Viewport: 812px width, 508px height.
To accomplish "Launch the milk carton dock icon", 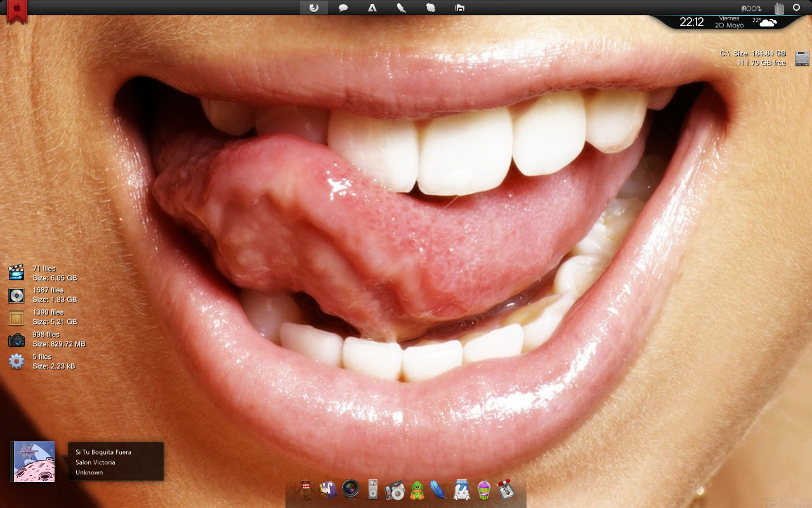I will pyautogui.click(x=461, y=490).
